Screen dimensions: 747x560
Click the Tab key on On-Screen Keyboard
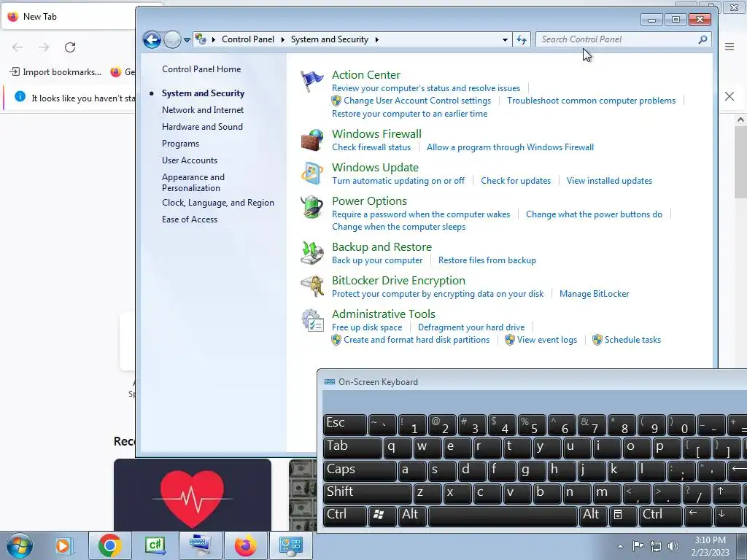coord(352,448)
